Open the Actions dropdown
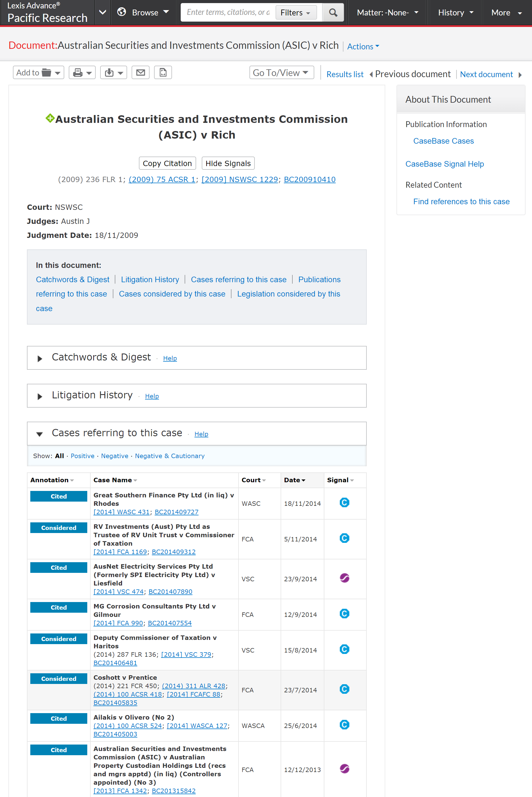The image size is (532, 797). [363, 47]
